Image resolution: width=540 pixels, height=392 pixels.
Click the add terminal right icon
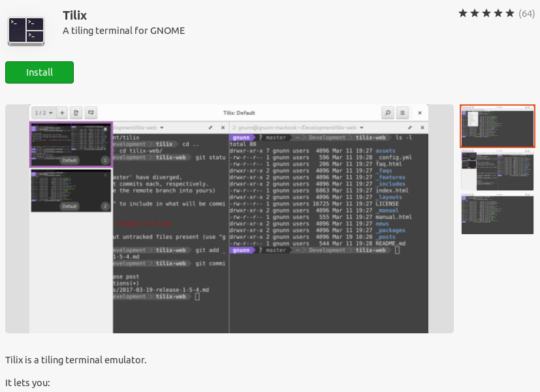point(76,113)
